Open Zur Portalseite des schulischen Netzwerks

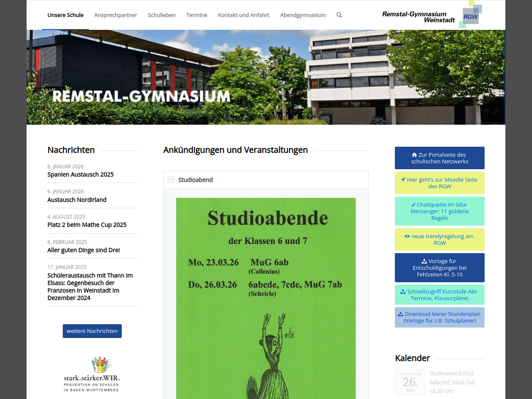[439, 158]
